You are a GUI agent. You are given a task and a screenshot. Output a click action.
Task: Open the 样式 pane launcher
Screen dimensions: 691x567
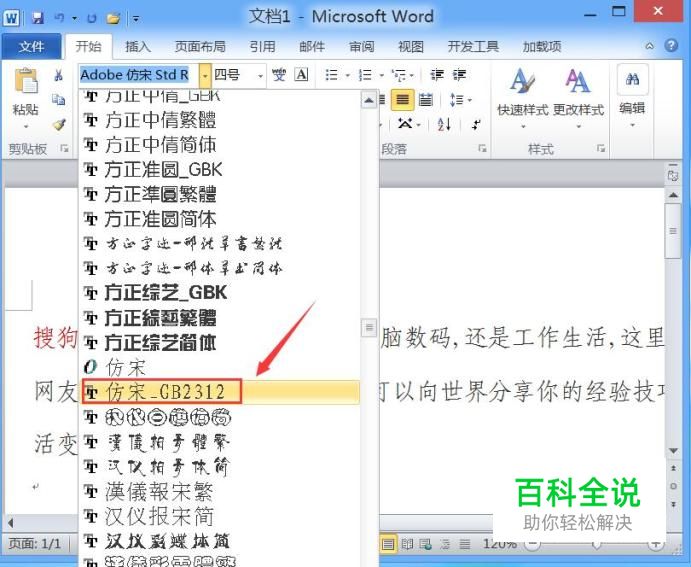click(x=601, y=148)
